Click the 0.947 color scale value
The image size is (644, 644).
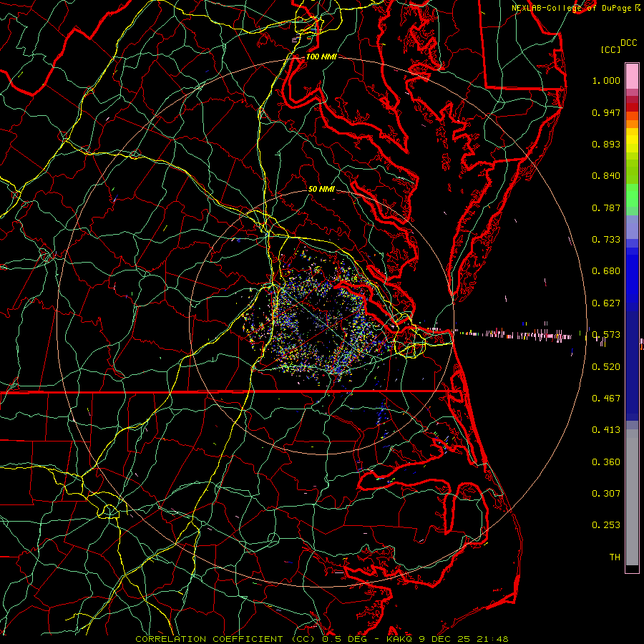click(606, 112)
